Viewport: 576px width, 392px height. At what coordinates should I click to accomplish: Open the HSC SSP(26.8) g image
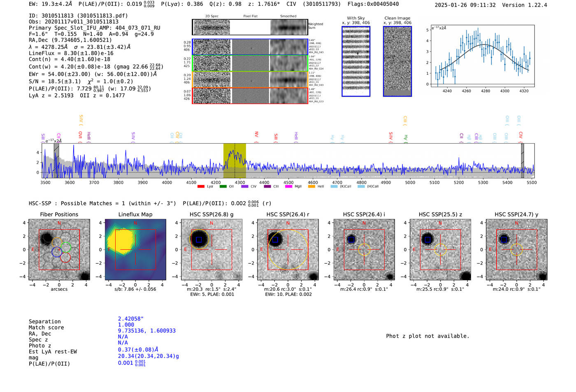212,250
